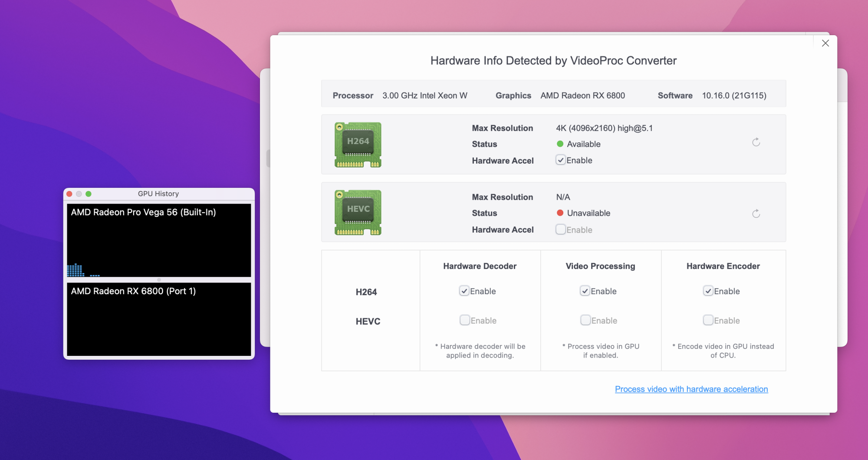Click the HEVC row label in the table
Viewport: 868px width, 460px height.
[368, 322]
